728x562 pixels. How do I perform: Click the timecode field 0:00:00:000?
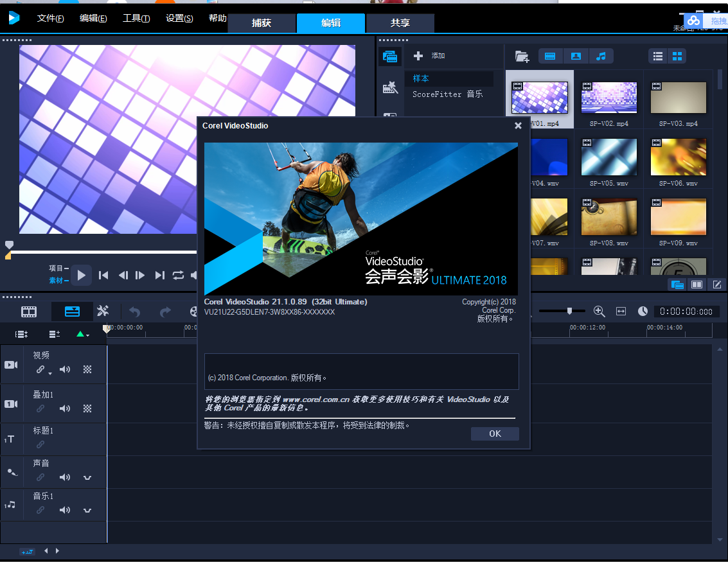point(686,312)
